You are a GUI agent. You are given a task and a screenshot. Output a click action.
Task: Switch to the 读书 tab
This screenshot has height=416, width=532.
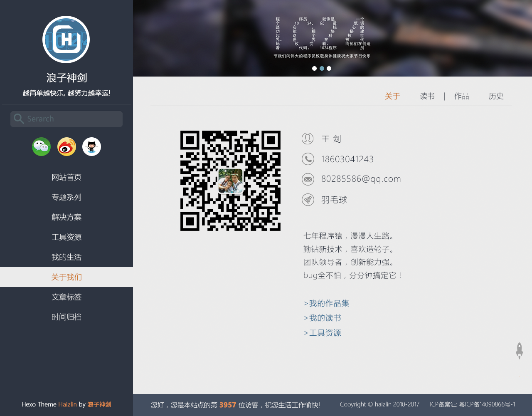427,97
